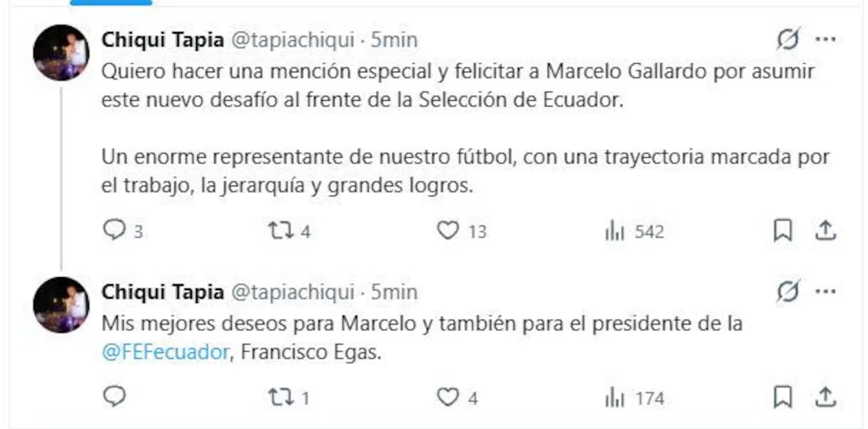Bookmark the first Chiqui Tapia tweet

pyautogui.click(x=783, y=230)
